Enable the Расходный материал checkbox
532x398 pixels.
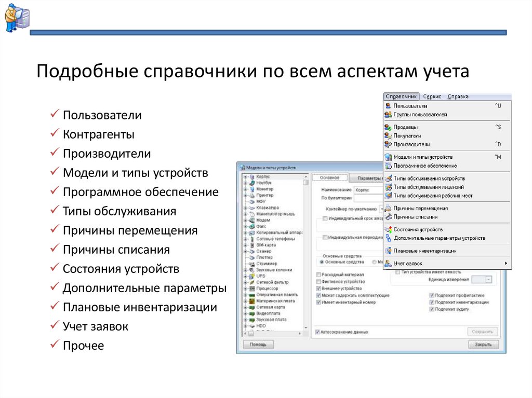point(318,275)
